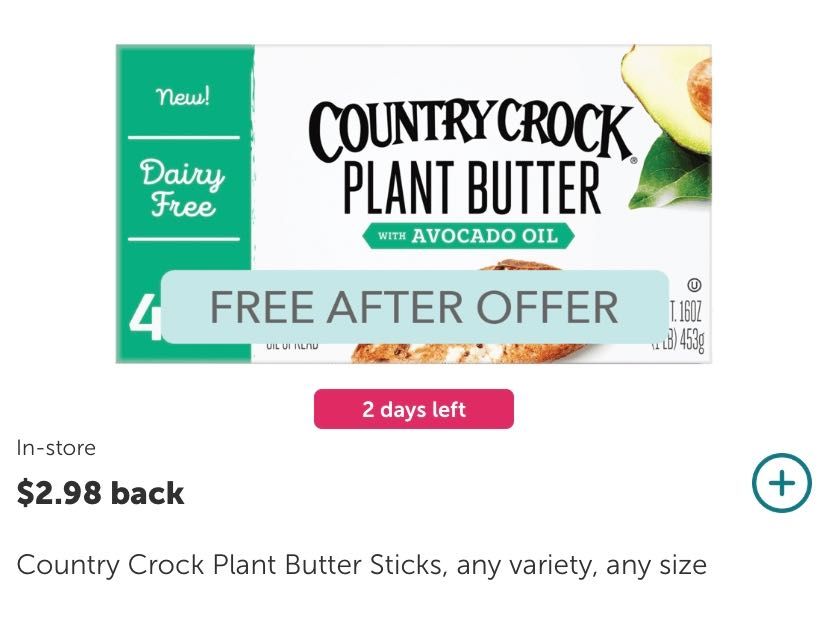Select the with AVOCADO OIL green badge

tap(468, 236)
